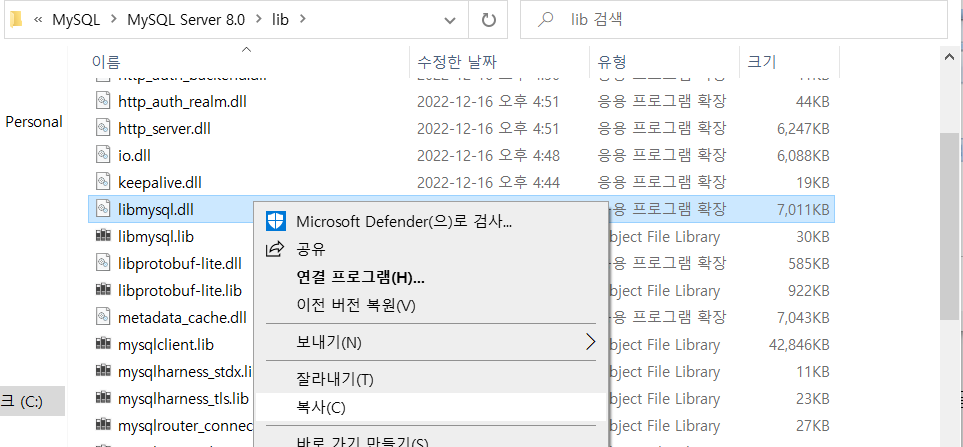This screenshot has width=963, height=447.
Task: Click the http_server.dll file icon
Action: [x=103, y=128]
